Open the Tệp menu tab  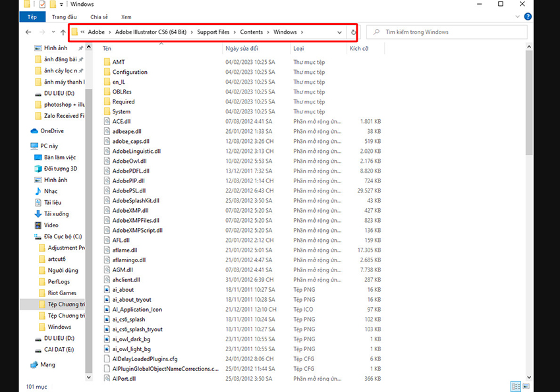(32, 16)
